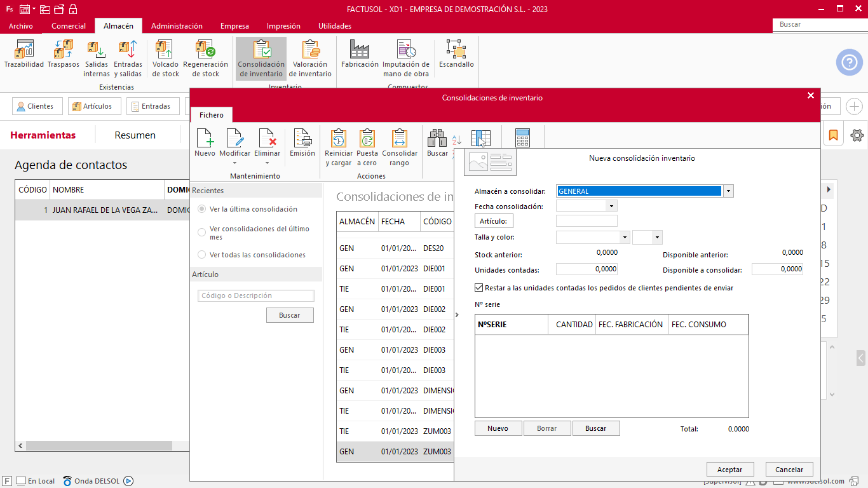Select Ver todas las consolidaciones option
Screen dimensions: 868x488
pos(202,255)
